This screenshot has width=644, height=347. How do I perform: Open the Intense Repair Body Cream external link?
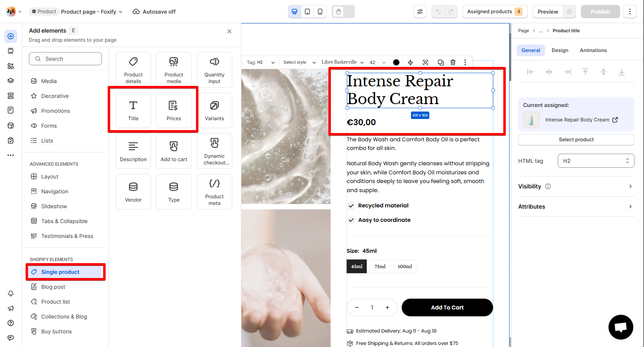615,120
